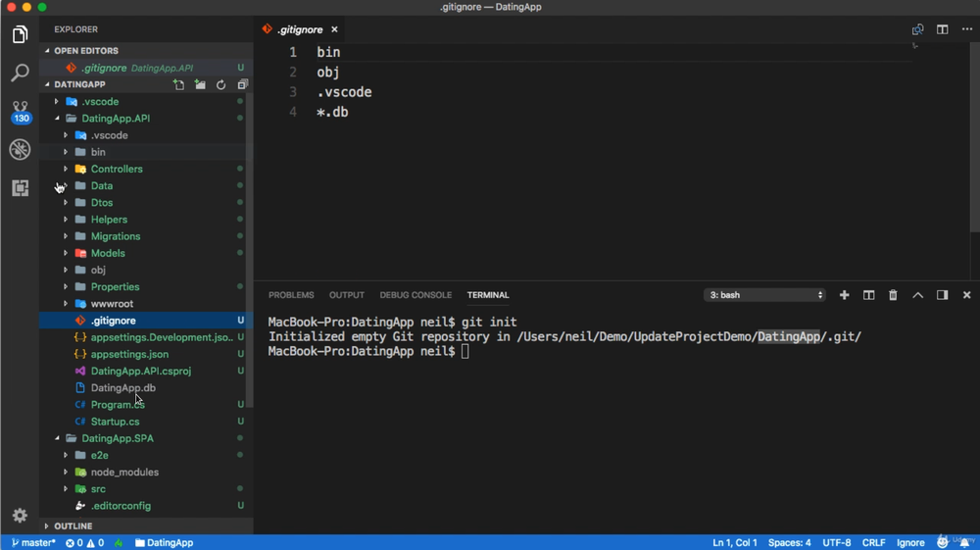Expand the Migrations folder
The height and width of the screenshot is (550, 980).
pos(66,236)
